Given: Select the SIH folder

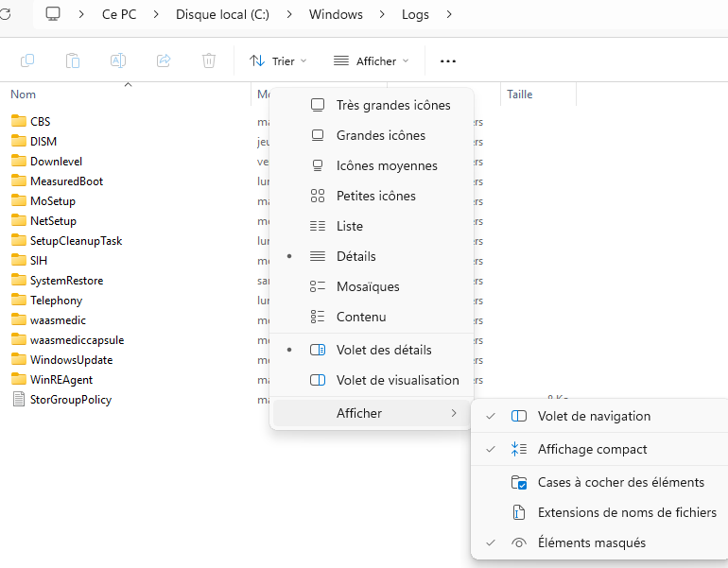Looking at the screenshot, I should point(28,261).
